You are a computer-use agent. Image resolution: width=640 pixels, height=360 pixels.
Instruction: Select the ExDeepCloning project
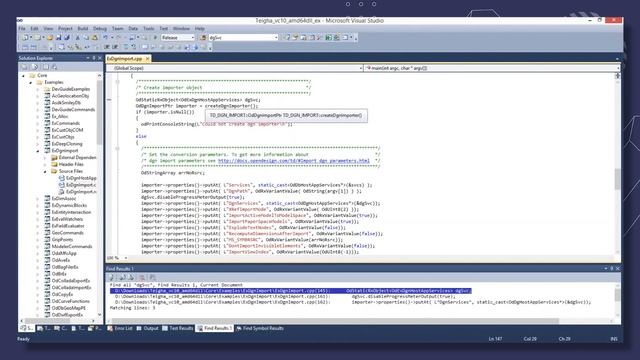(x=67, y=144)
